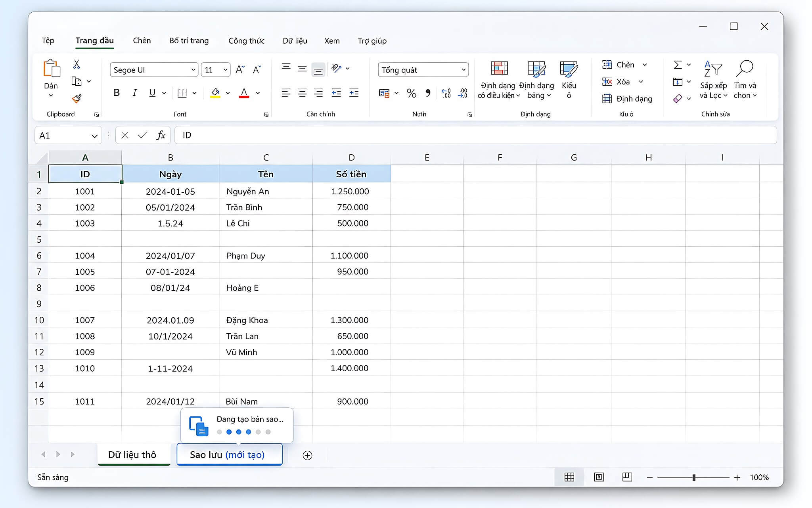This screenshot has height=508, width=812.
Task: Click the increase indent icon
Action: coord(354,93)
